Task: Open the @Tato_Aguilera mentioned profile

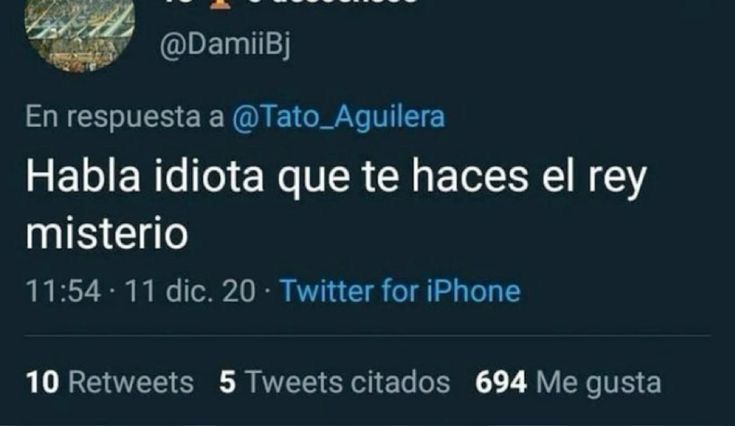Action: pos(338,117)
